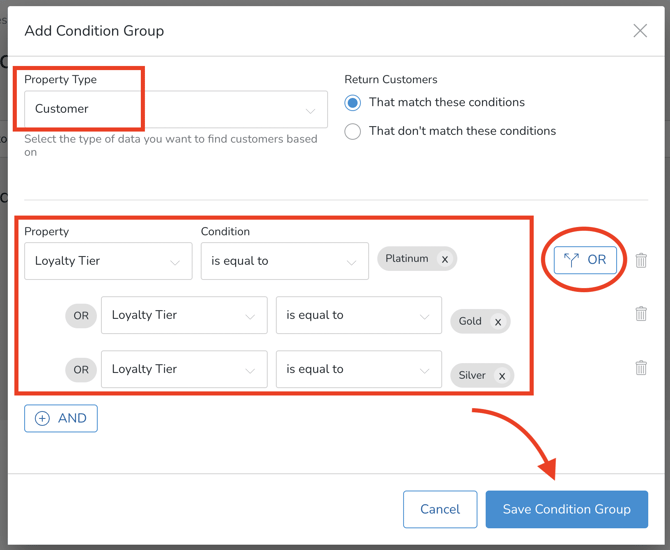
Task: Delete the Silver condition row via trash icon
Action: coord(641,368)
